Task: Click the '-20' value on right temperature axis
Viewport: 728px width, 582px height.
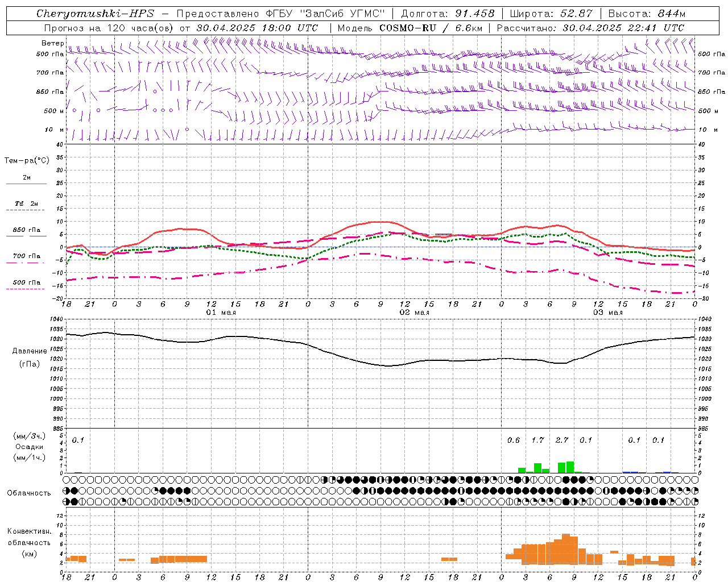Action: click(x=702, y=298)
